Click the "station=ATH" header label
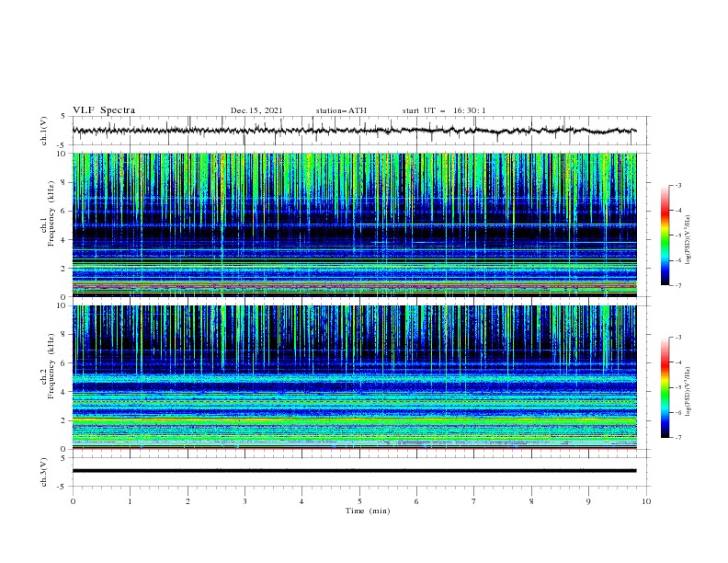This screenshot has width=728, height=563. [341, 110]
